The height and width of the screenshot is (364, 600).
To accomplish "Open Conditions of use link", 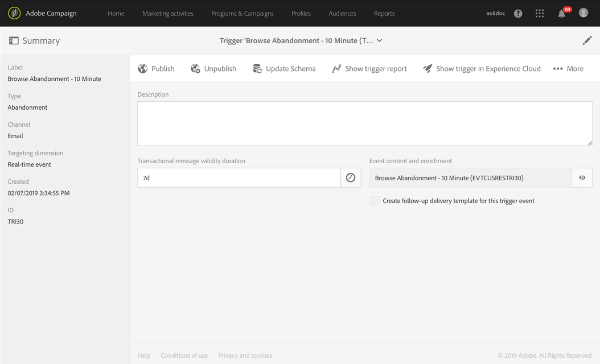I will click(x=184, y=355).
